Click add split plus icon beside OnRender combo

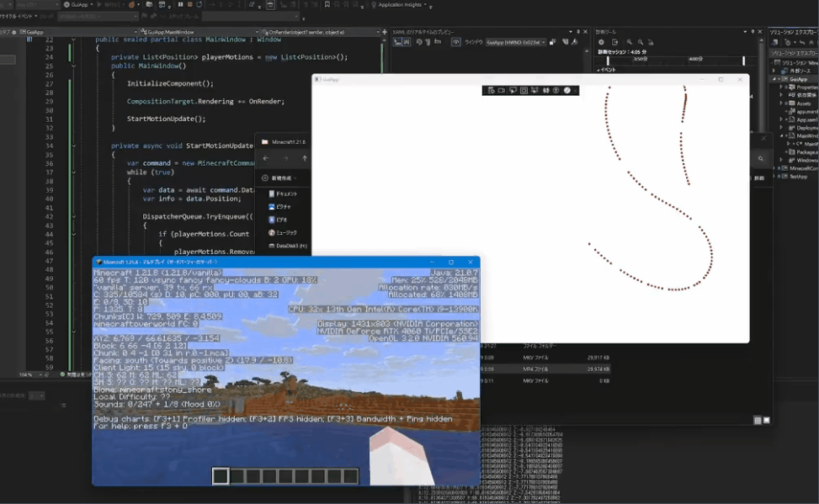385,32
